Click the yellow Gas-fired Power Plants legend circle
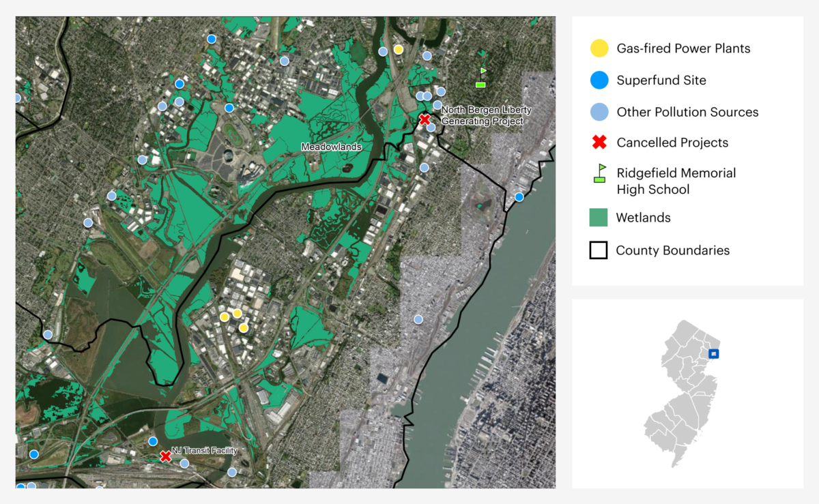819x504 pixels. point(599,48)
